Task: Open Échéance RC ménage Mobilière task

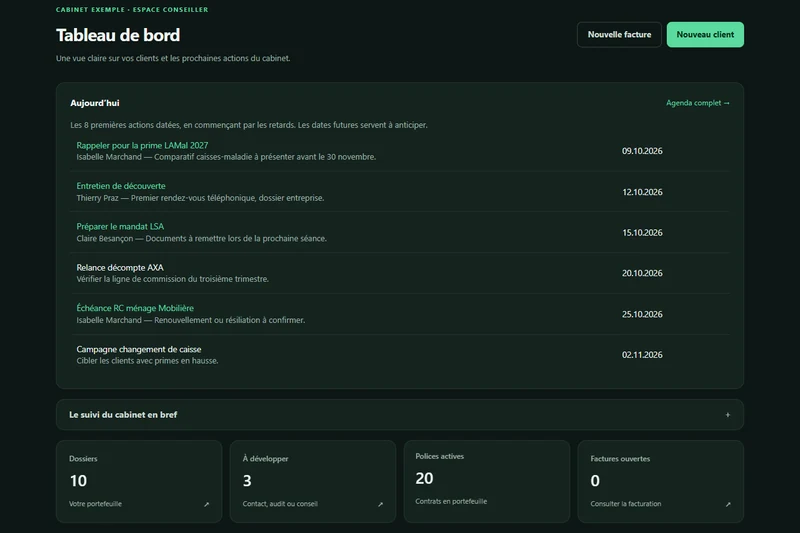Action: tap(135, 308)
